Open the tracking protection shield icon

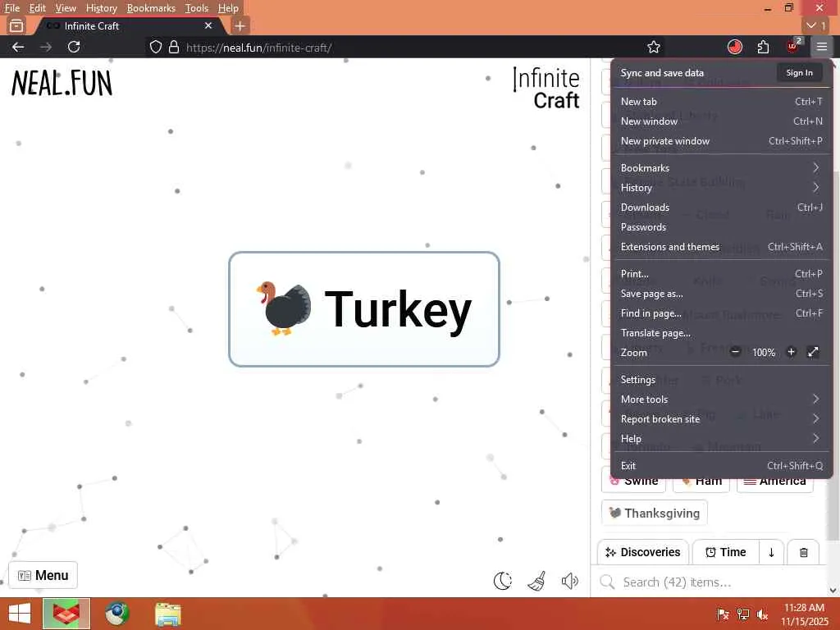pos(155,47)
